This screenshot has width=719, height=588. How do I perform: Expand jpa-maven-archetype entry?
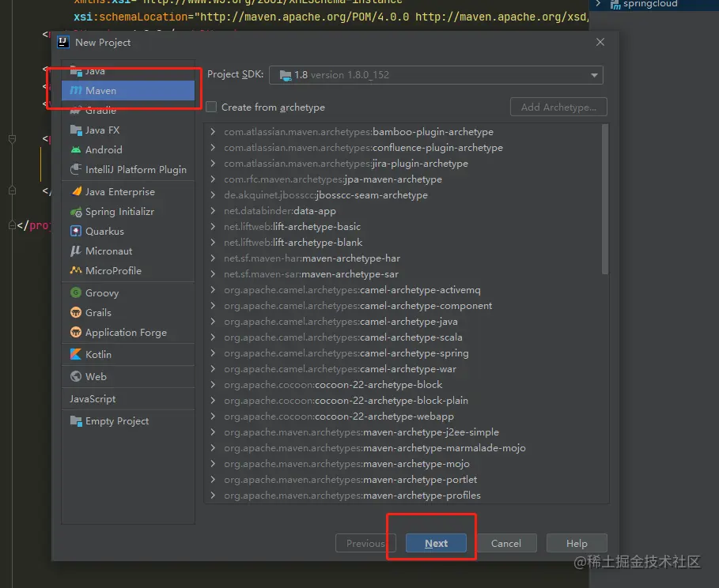[x=213, y=179]
